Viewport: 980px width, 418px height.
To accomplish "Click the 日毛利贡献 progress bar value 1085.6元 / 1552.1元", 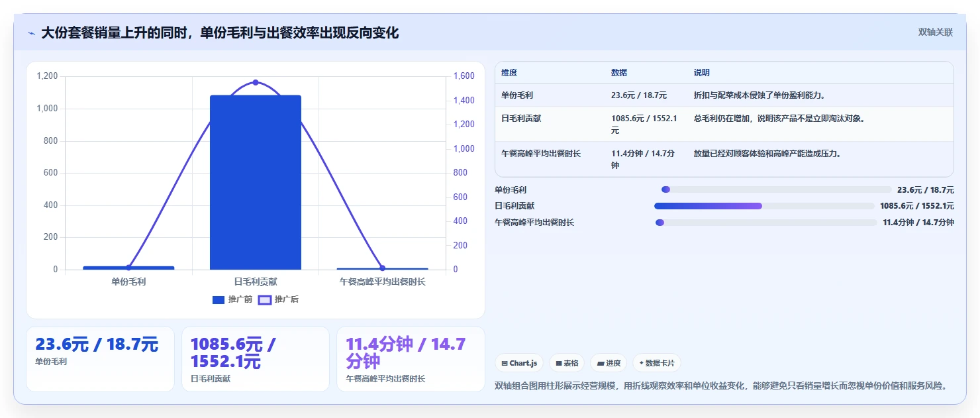I will point(917,206).
